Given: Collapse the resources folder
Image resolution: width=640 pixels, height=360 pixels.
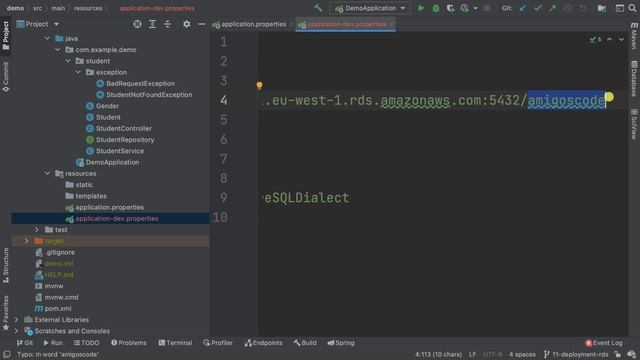Looking at the screenshot, I should coord(47,173).
